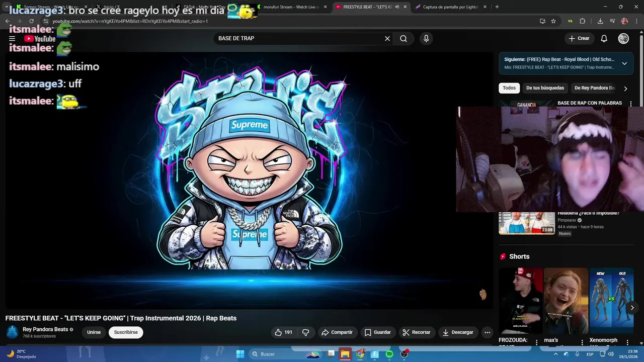Open options menu for FROZOUDA short
The image size is (644, 362).
click(536, 342)
